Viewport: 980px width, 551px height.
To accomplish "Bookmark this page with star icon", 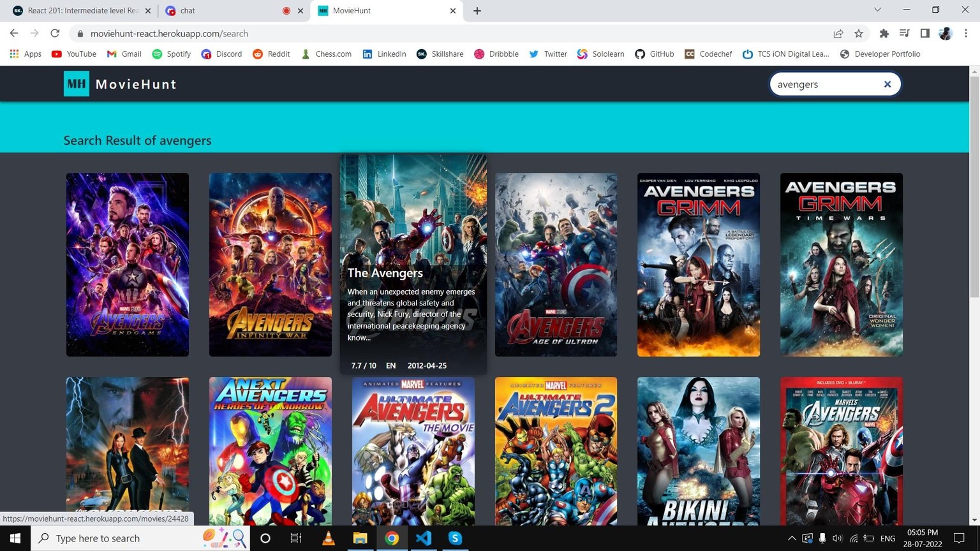I will (859, 33).
